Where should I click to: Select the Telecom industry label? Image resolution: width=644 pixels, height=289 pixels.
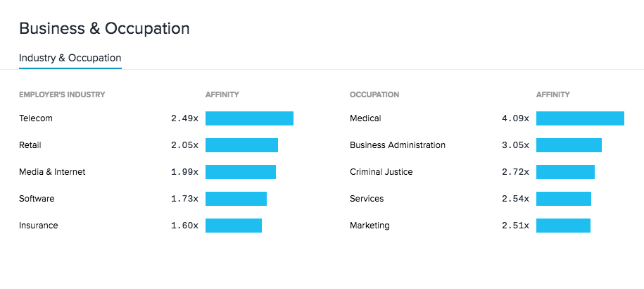(x=36, y=118)
